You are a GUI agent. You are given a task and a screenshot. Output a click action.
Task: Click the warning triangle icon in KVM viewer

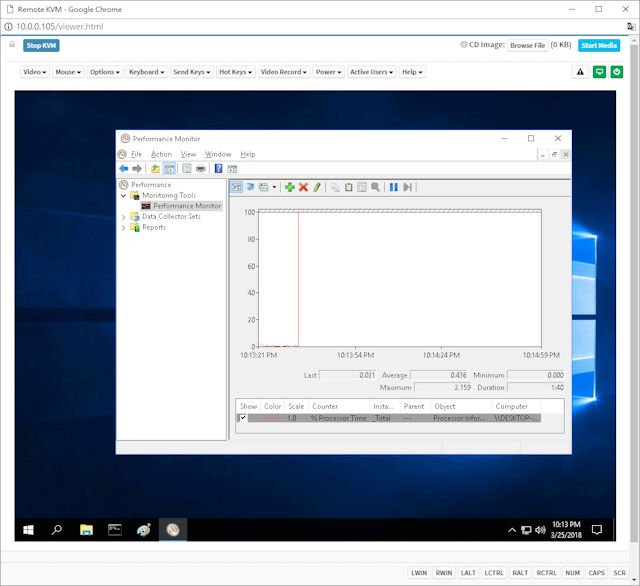(580, 72)
